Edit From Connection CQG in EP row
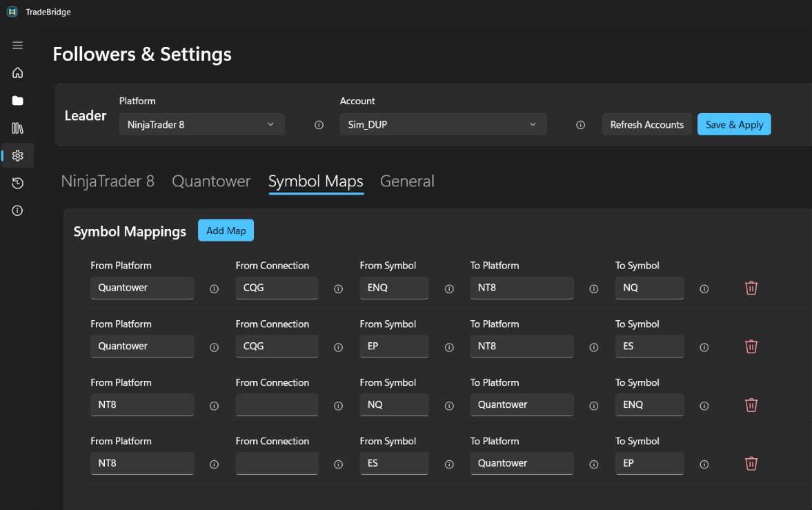Viewport: 812px width, 510px height. pos(277,346)
